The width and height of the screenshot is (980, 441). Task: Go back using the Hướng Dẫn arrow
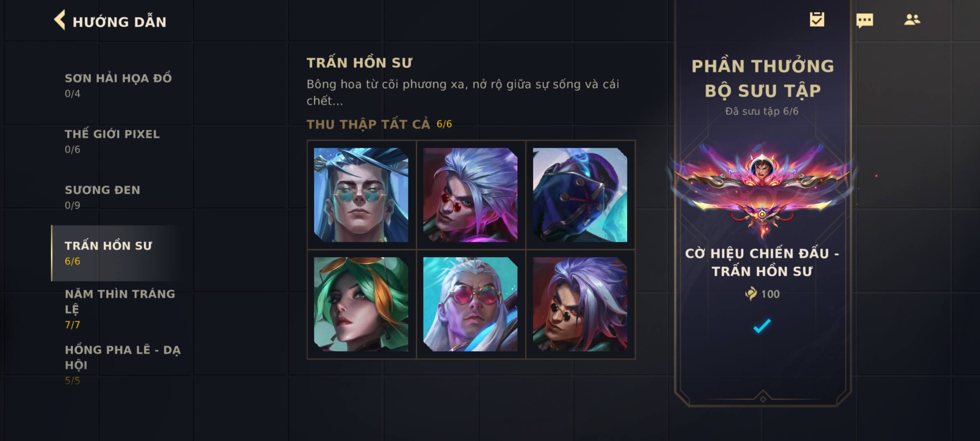tap(60, 20)
